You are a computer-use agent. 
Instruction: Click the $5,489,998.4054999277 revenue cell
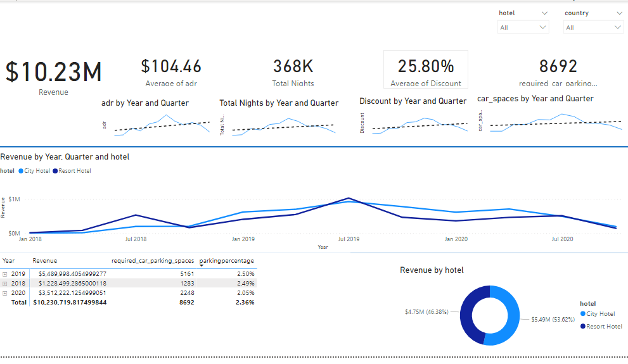coord(72,274)
